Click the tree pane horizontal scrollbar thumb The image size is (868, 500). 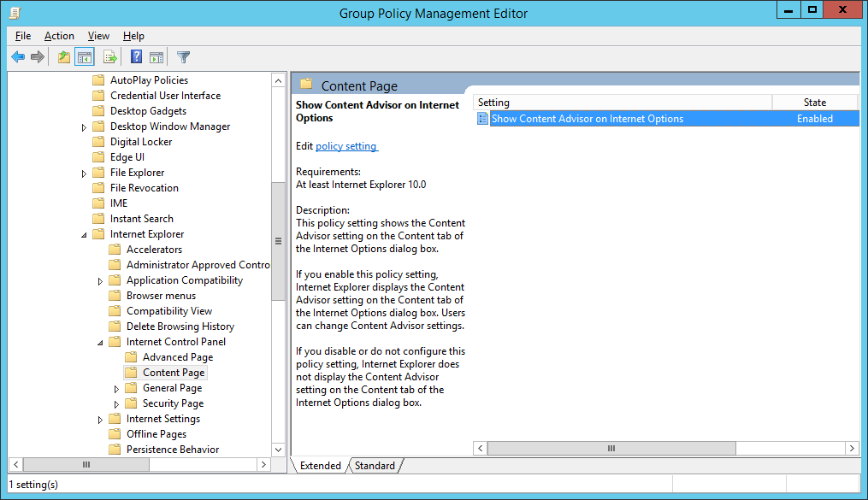pos(86,465)
